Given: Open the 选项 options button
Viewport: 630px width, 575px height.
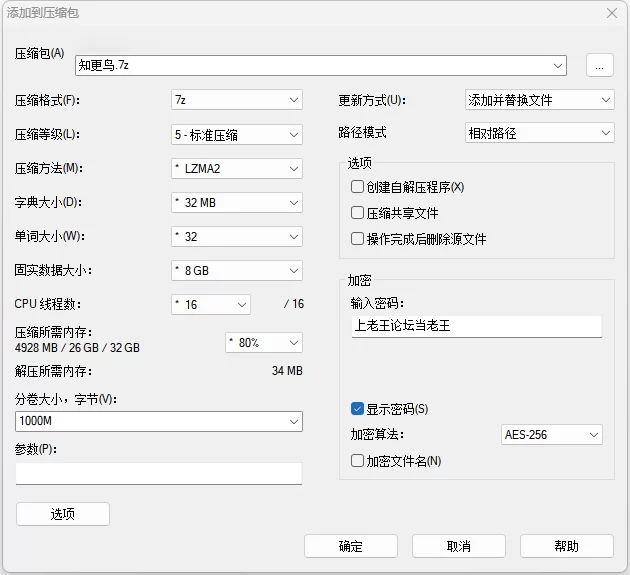Looking at the screenshot, I should click(63, 514).
